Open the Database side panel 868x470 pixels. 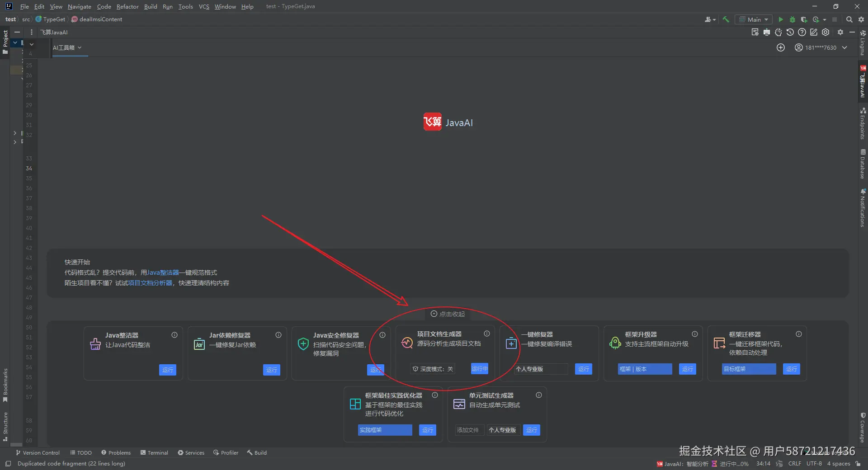point(863,164)
